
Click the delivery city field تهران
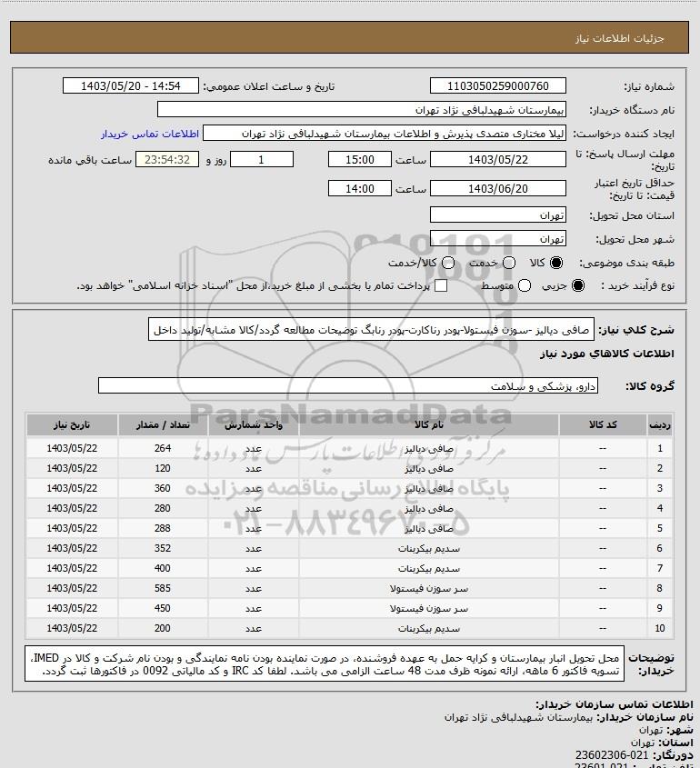pyautogui.click(x=497, y=238)
